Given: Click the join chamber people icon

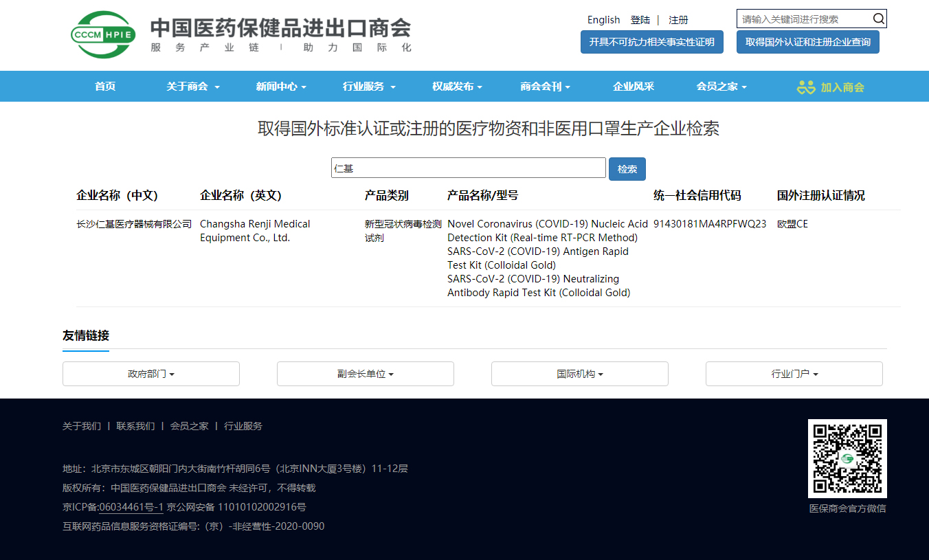Looking at the screenshot, I should tap(805, 87).
